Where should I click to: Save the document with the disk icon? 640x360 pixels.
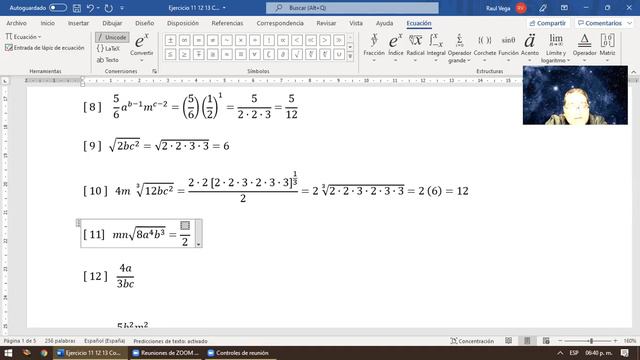click(x=76, y=8)
